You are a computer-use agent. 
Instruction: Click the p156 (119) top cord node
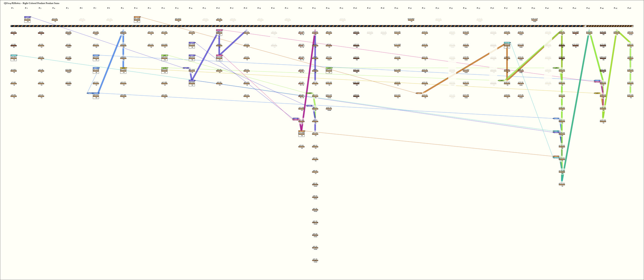coord(534,20)
